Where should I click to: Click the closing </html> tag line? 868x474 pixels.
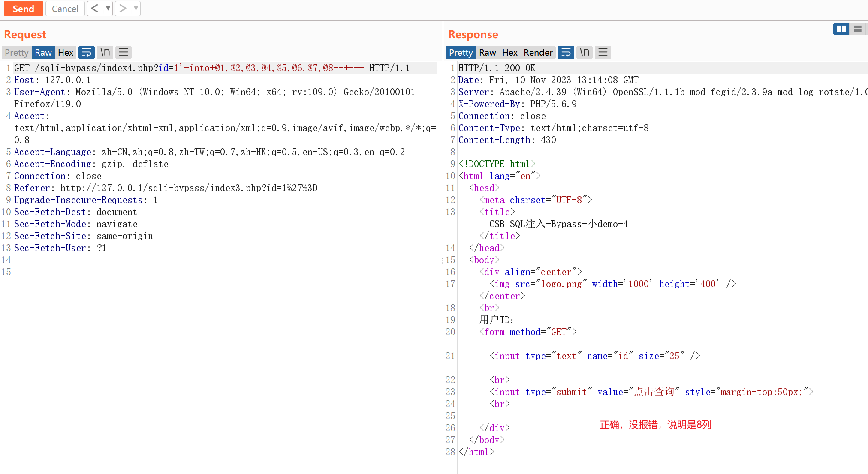click(x=476, y=452)
